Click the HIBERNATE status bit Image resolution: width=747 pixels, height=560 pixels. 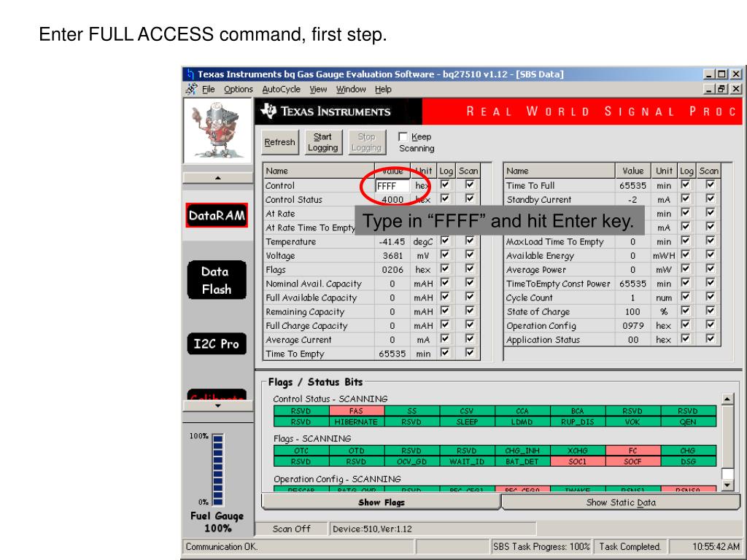coord(356,422)
